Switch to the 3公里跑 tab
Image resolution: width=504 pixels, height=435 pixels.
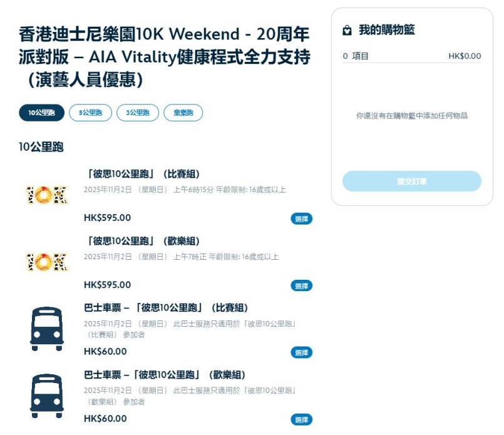click(x=138, y=113)
